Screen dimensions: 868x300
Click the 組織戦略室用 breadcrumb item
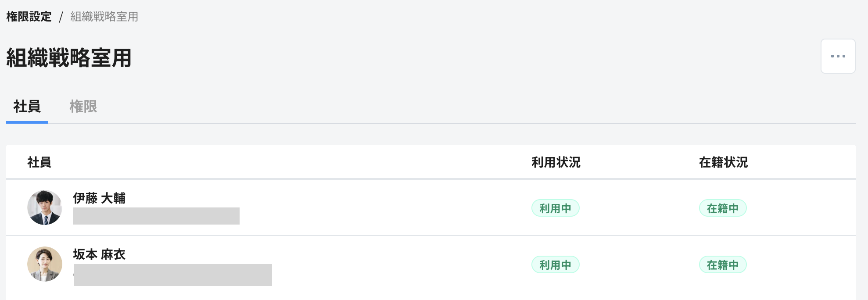[x=104, y=17]
